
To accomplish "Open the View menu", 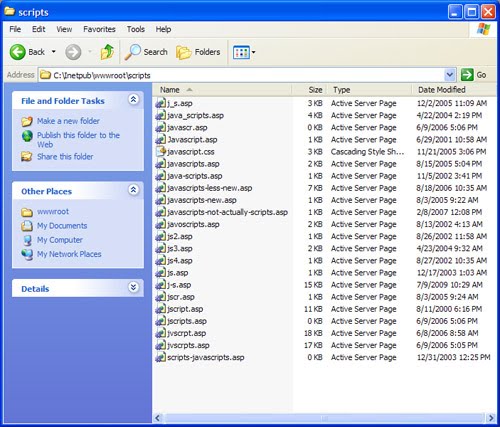I will tap(64, 29).
